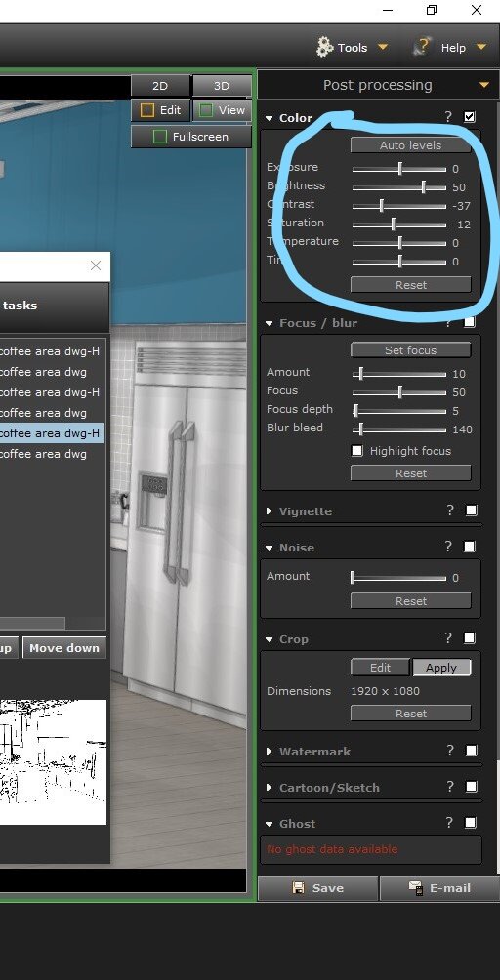Collapse the Noise section

tap(270, 548)
